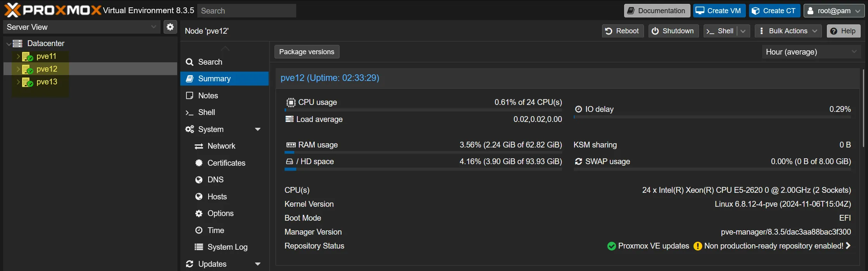Click the HD space usage bar
This screenshot has width=868, height=271.
click(x=423, y=169)
